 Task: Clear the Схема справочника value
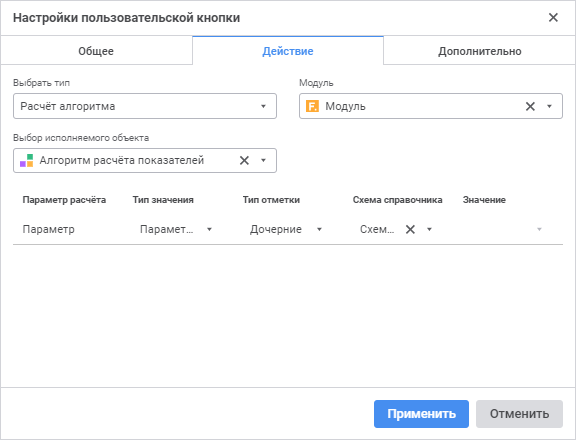click(x=410, y=230)
